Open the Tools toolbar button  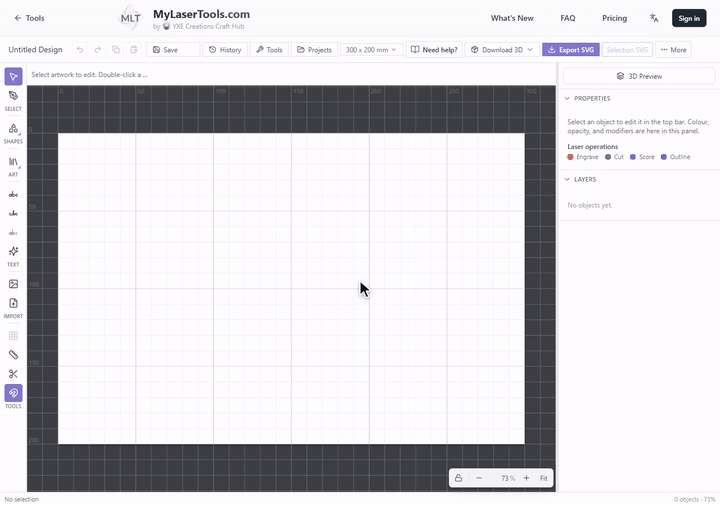[269, 50]
